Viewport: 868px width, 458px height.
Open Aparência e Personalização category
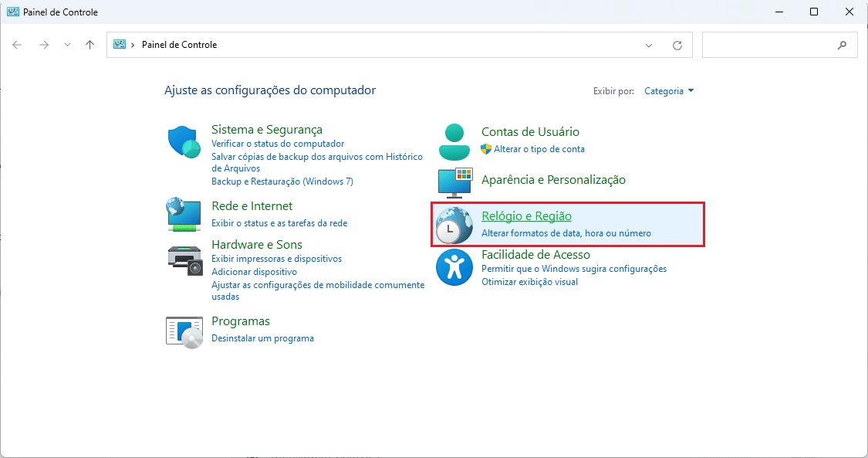point(553,180)
